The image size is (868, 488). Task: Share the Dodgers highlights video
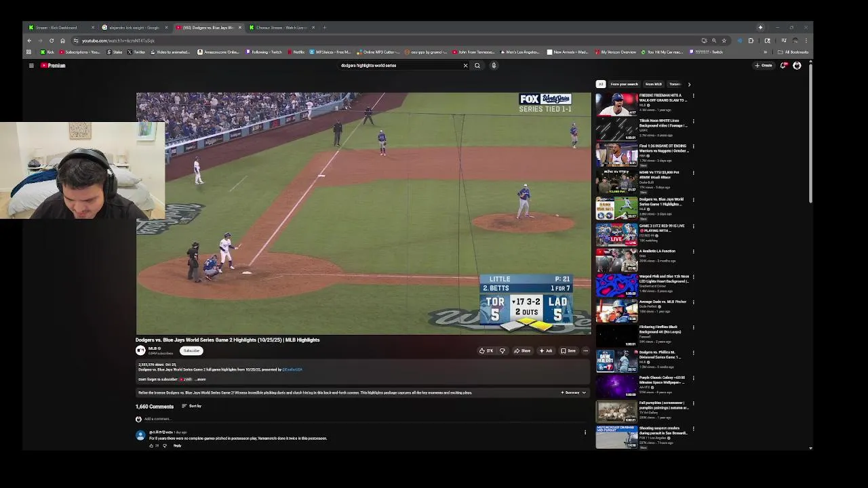522,351
